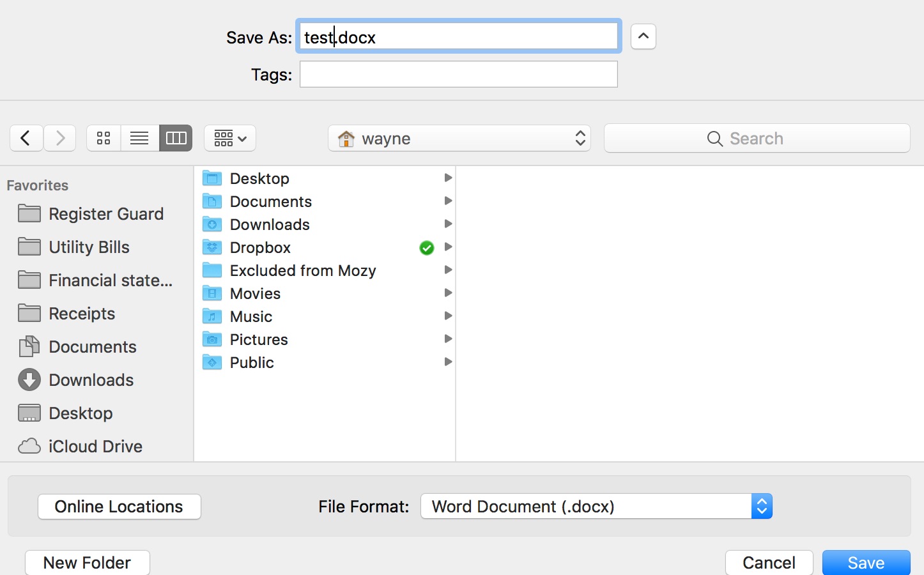
Task: Select Downloads icon in Favorites sidebar
Action: (x=29, y=379)
